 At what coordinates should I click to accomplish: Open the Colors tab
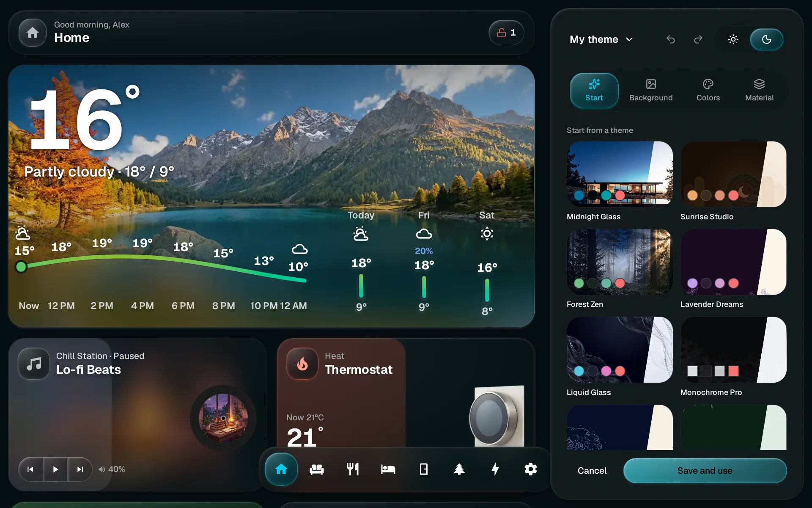coord(708,91)
